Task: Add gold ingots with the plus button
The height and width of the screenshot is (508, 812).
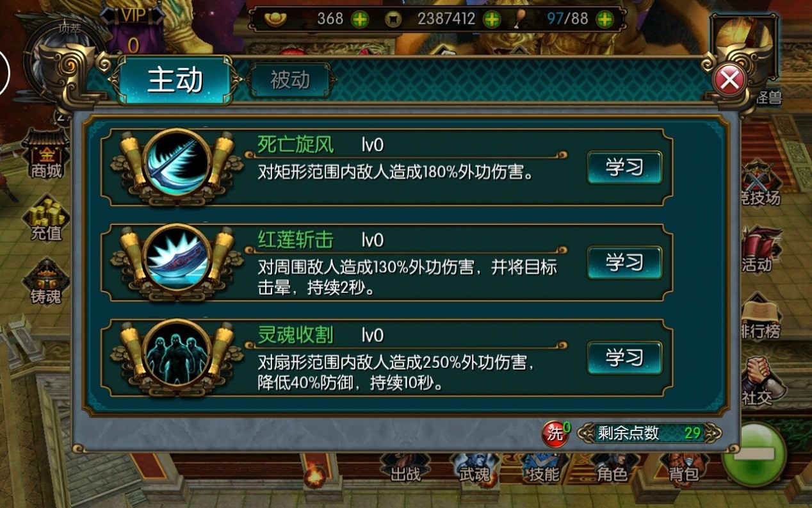Action: pos(361,19)
